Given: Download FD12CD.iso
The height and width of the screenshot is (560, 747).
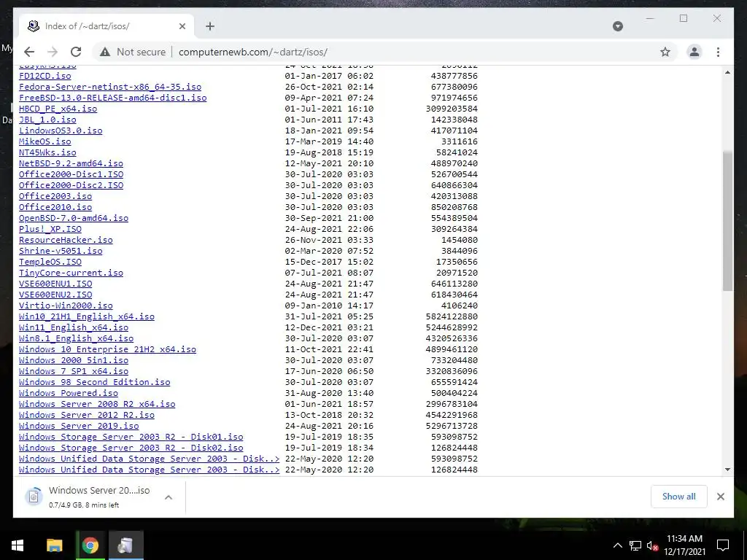Looking at the screenshot, I should tap(44, 76).
